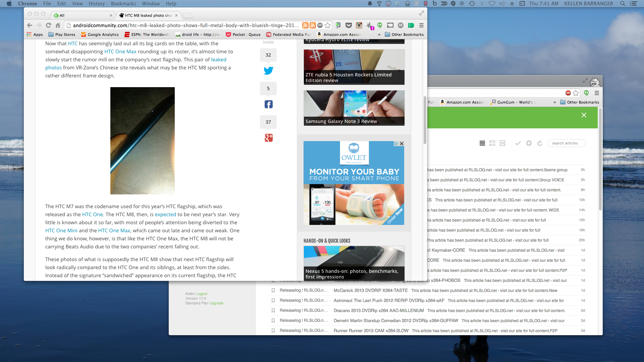Click the Google Plus share icon

(268, 138)
